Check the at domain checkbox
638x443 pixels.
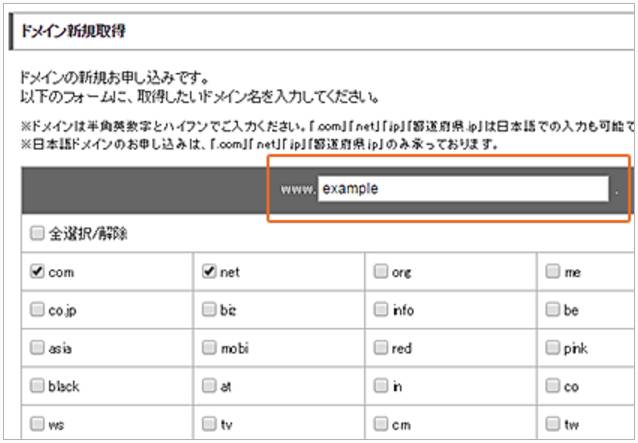pyautogui.click(x=209, y=386)
